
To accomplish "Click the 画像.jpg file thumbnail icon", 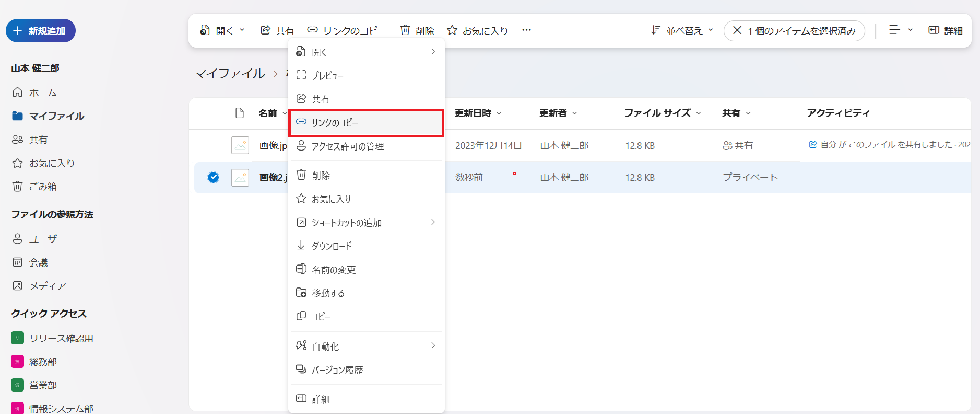I will tap(240, 145).
